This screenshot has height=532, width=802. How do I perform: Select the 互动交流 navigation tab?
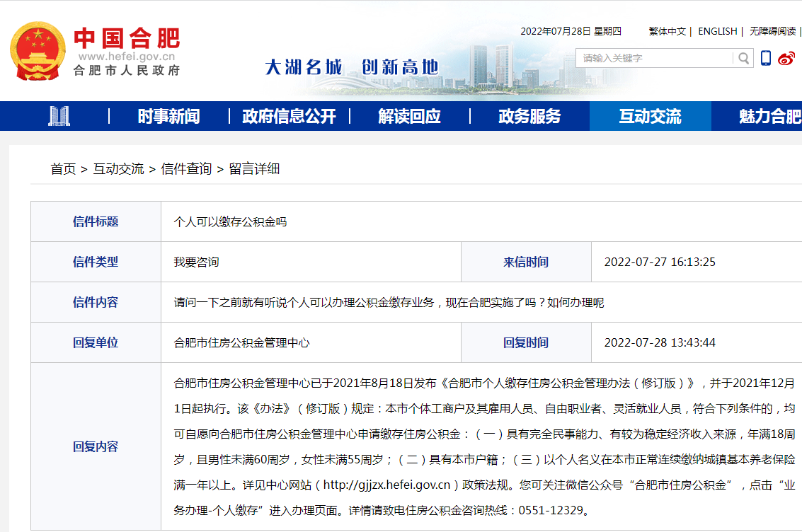[650, 117]
